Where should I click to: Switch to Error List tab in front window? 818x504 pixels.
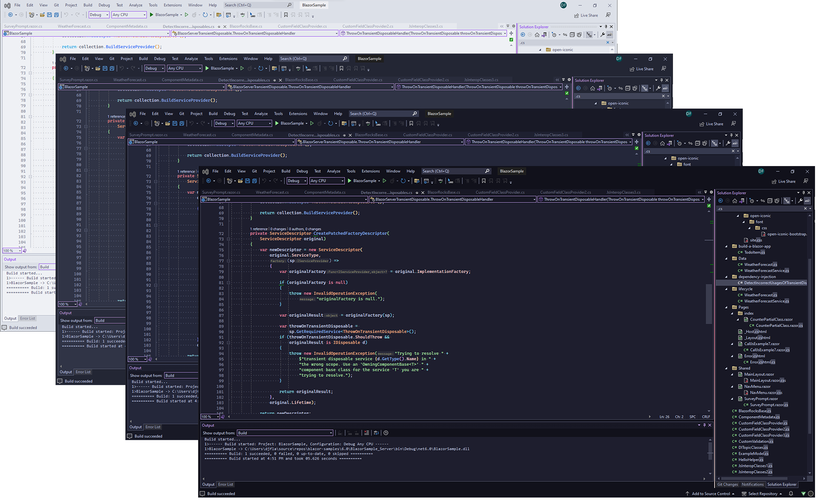click(x=226, y=484)
